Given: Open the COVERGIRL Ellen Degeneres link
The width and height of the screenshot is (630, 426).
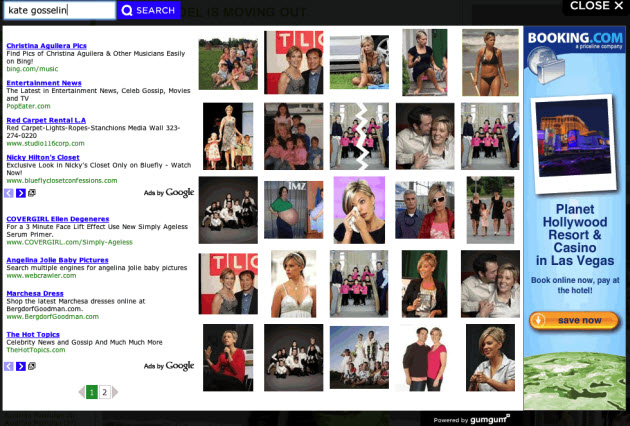Looking at the screenshot, I should pyautogui.click(x=58, y=219).
